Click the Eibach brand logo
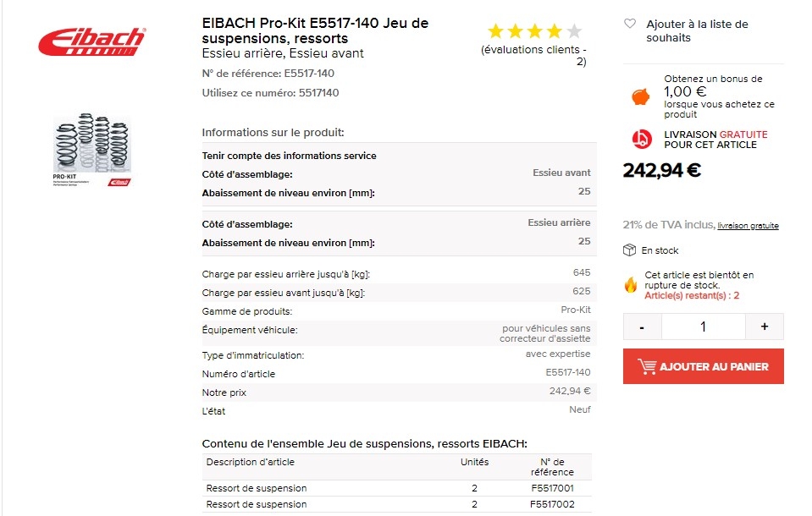The height and width of the screenshot is (516, 812). pos(91,41)
